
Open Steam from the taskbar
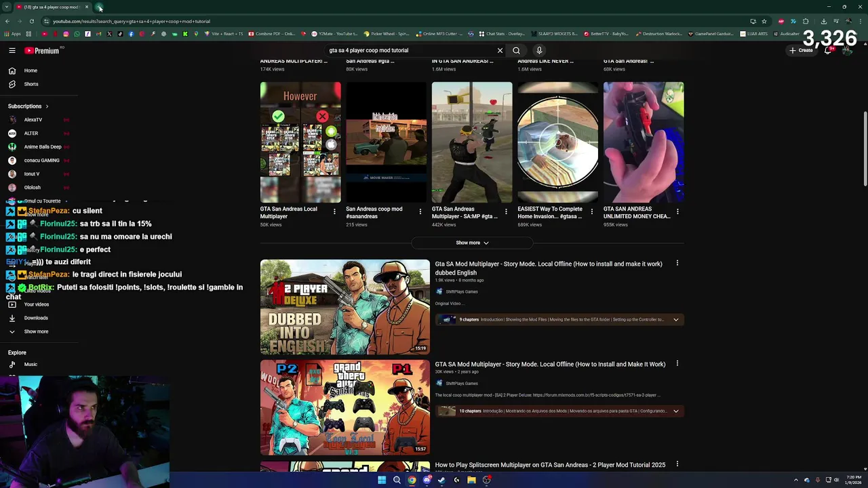pyautogui.click(x=441, y=480)
